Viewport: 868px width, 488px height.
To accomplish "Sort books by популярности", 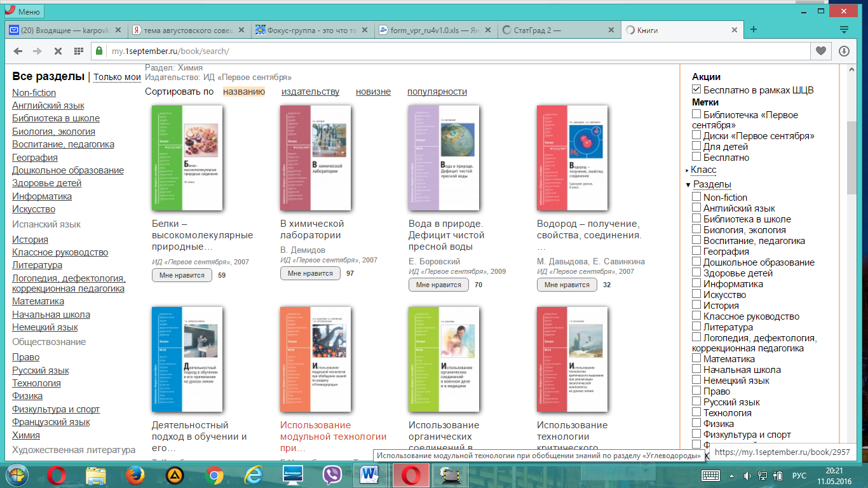I will (x=437, y=91).
